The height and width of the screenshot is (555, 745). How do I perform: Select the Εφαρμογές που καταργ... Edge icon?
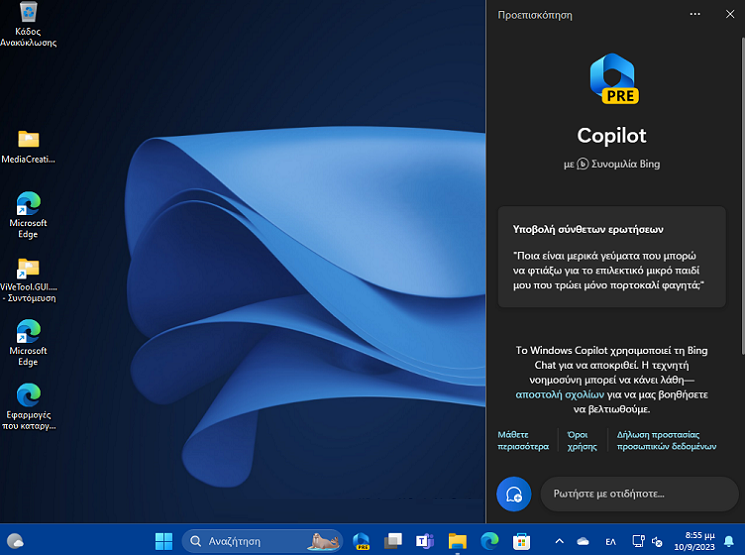pos(29,406)
